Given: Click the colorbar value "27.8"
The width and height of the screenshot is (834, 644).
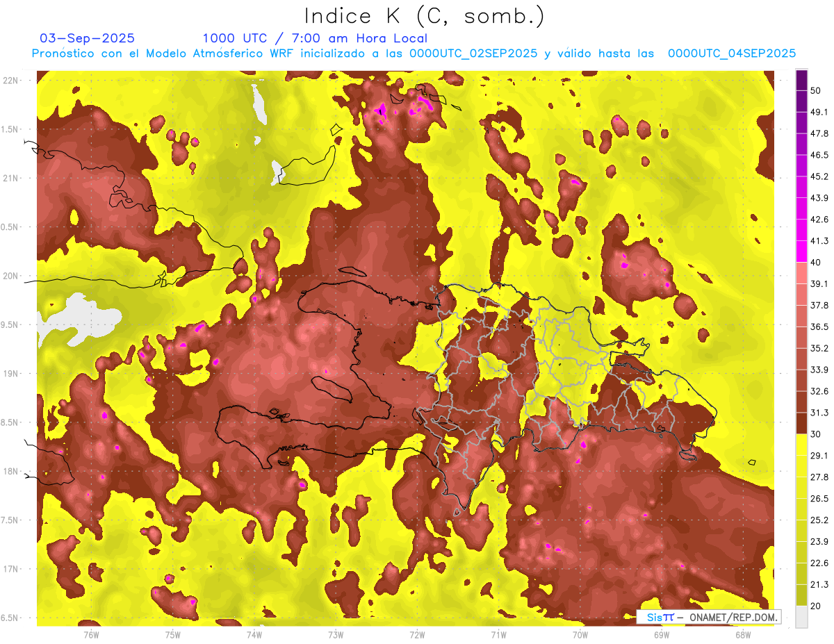Looking at the screenshot, I should click(819, 477).
